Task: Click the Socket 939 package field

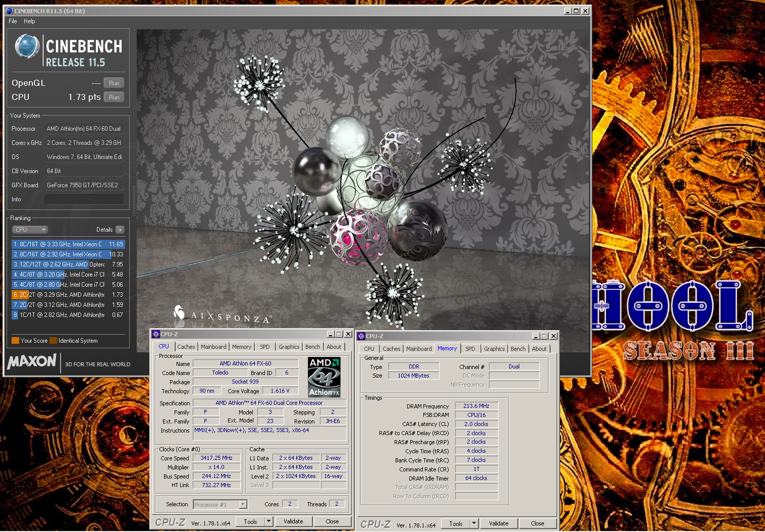Action: click(245, 382)
